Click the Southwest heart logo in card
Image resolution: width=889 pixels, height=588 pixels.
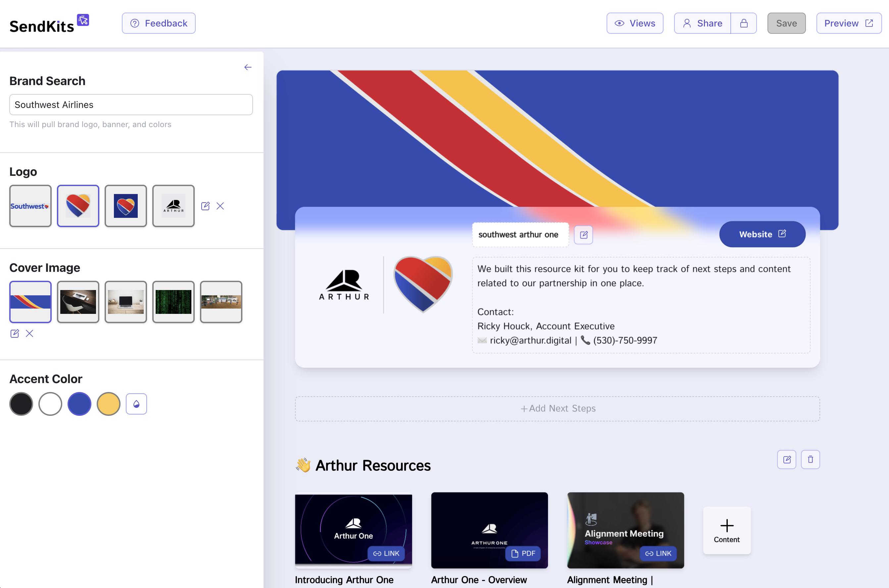point(423,284)
